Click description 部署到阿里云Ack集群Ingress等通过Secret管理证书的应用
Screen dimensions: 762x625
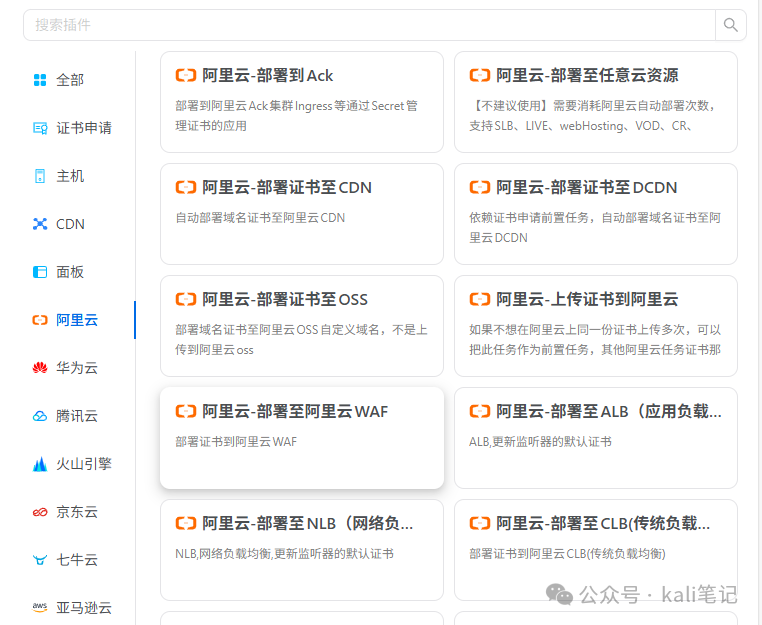pos(296,116)
